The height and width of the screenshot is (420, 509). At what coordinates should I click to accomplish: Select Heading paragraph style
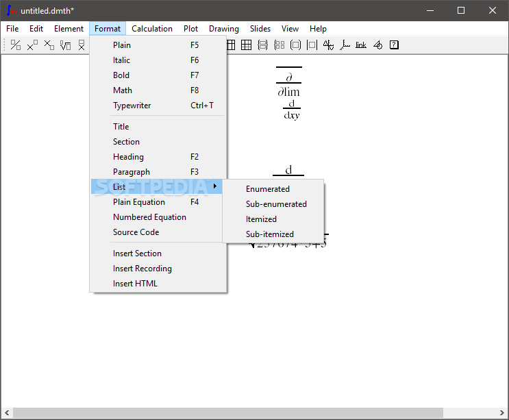click(x=158, y=157)
